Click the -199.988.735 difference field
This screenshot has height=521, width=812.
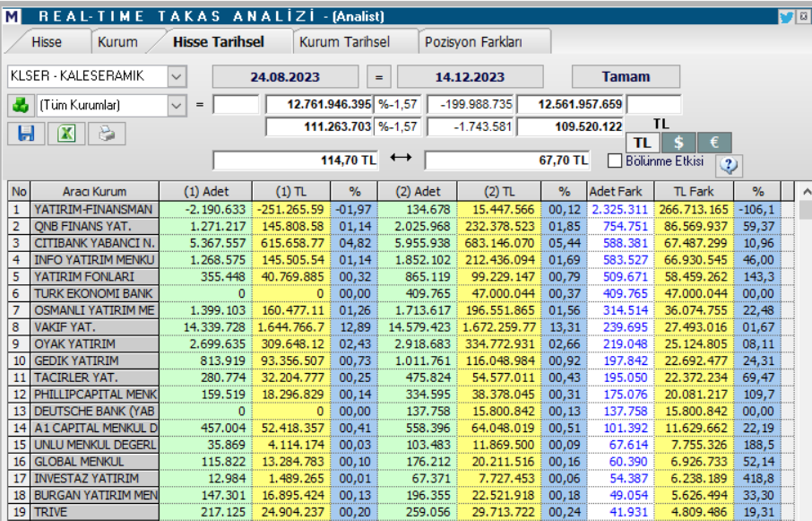[471, 105]
